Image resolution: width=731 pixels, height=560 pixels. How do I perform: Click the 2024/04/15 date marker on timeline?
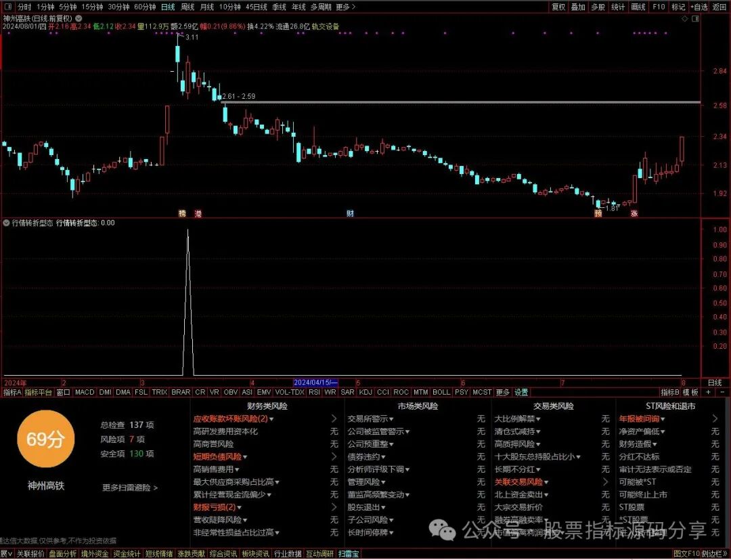(x=315, y=383)
